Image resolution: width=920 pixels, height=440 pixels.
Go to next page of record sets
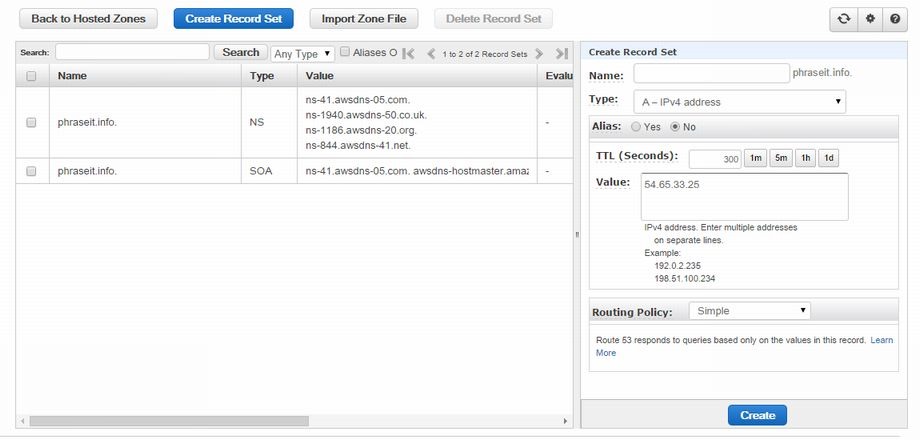click(x=539, y=54)
